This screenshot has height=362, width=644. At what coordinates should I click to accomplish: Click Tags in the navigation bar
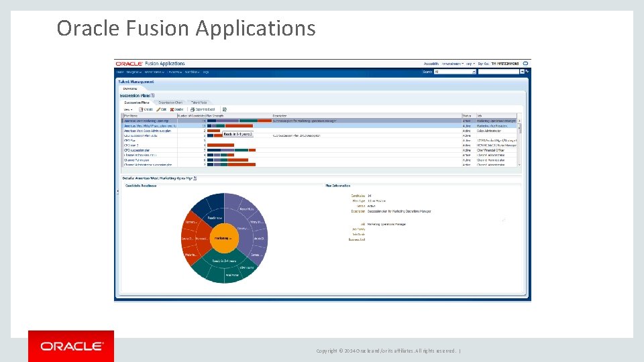click(x=206, y=72)
